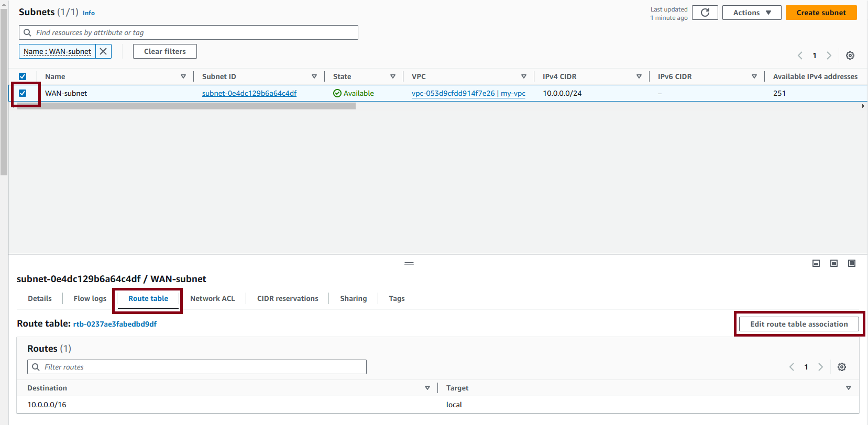The image size is (868, 425).
Task: Click the Name: WAN-subnet filter token
Action: click(x=58, y=51)
